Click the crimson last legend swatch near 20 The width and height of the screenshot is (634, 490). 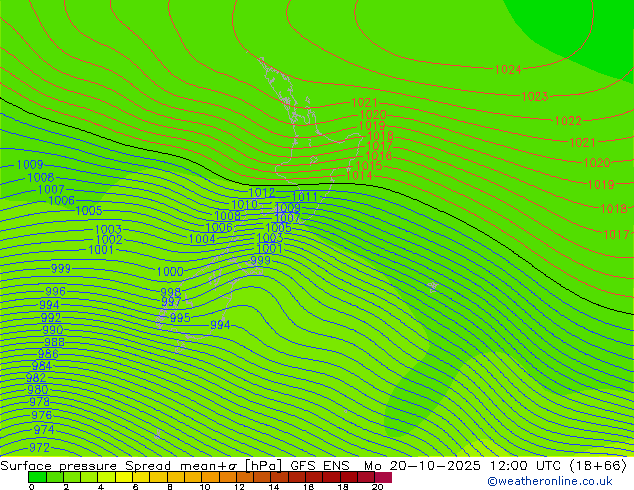(383, 477)
